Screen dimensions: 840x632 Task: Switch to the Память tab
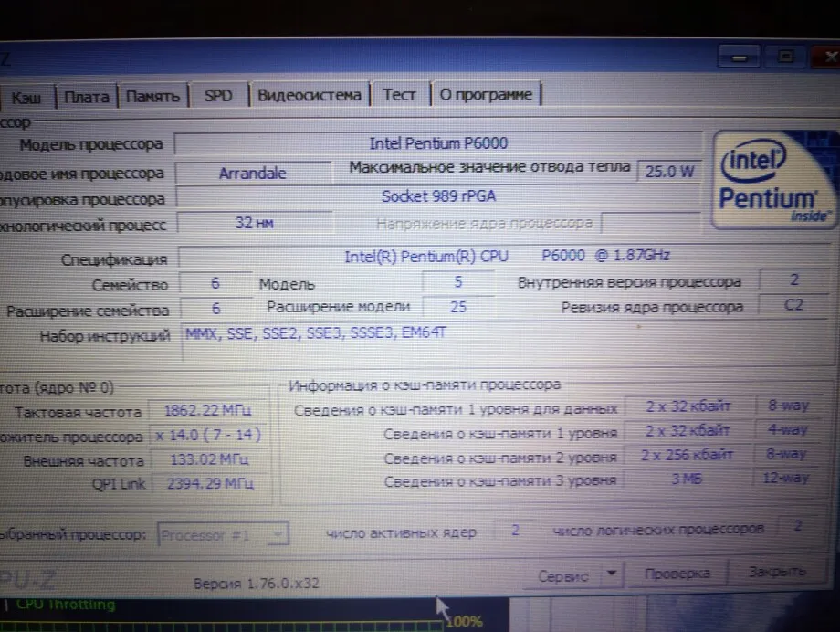152,97
